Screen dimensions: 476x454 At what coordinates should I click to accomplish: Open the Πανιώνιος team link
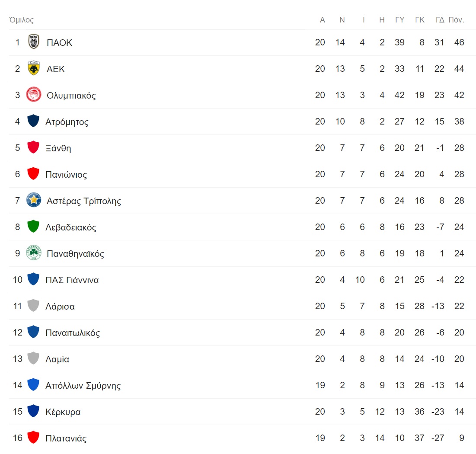click(x=66, y=175)
